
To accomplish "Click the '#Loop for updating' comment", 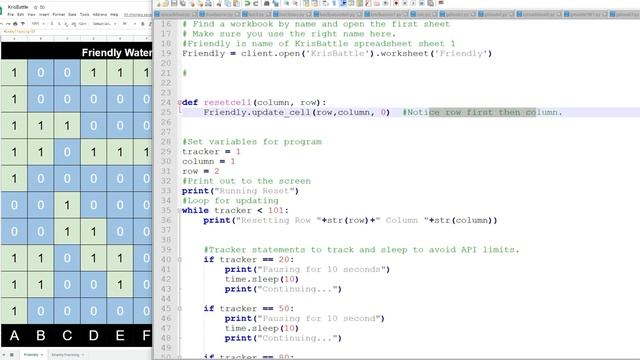I will click(231, 200).
